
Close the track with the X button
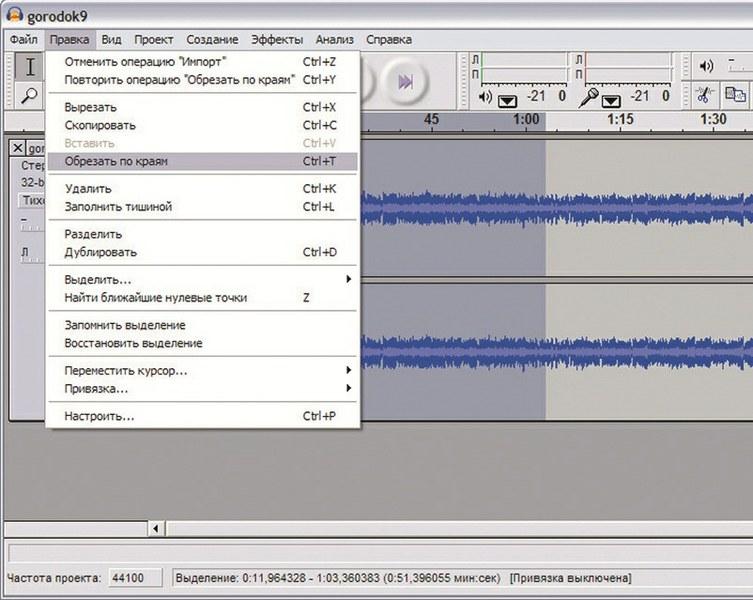click(x=17, y=148)
